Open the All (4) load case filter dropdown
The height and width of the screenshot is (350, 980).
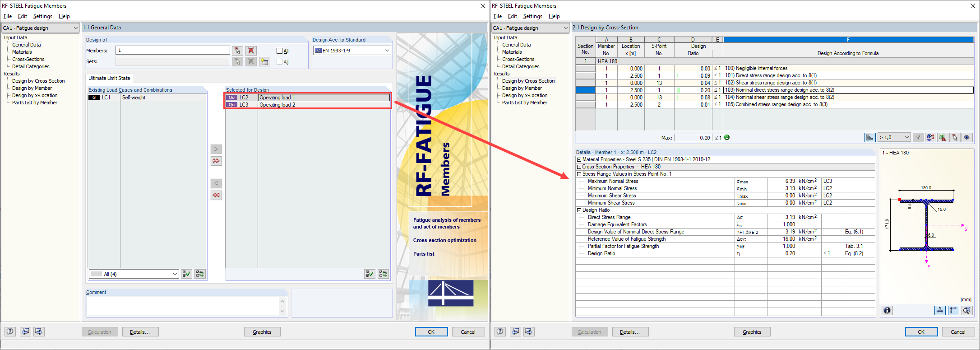[175, 274]
